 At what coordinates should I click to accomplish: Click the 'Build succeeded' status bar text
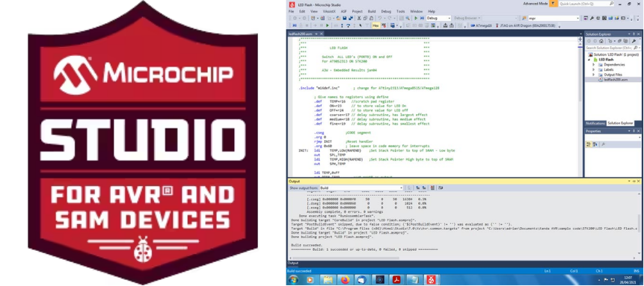[299, 271]
